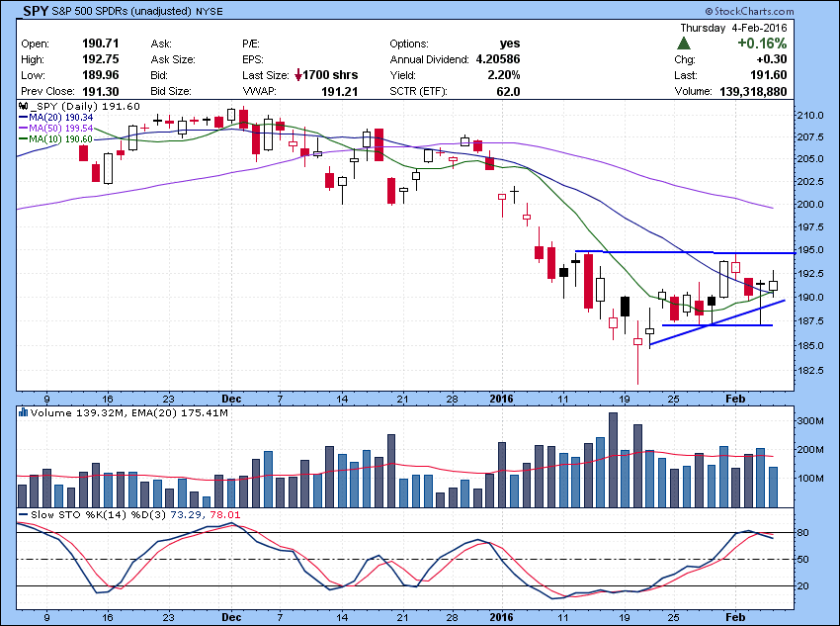The height and width of the screenshot is (626, 840).
Task: Click the 'Annual Dividend:' label
Action: pyautogui.click(x=429, y=59)
